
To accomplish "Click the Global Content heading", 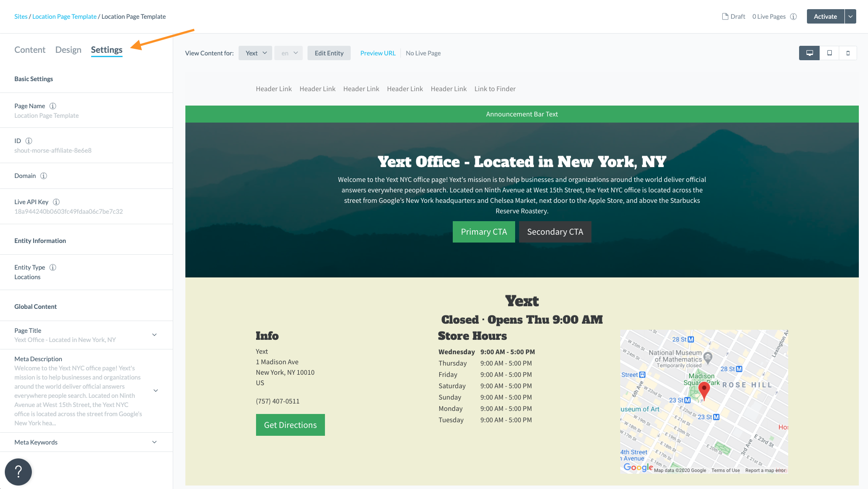I will (35, 307).
